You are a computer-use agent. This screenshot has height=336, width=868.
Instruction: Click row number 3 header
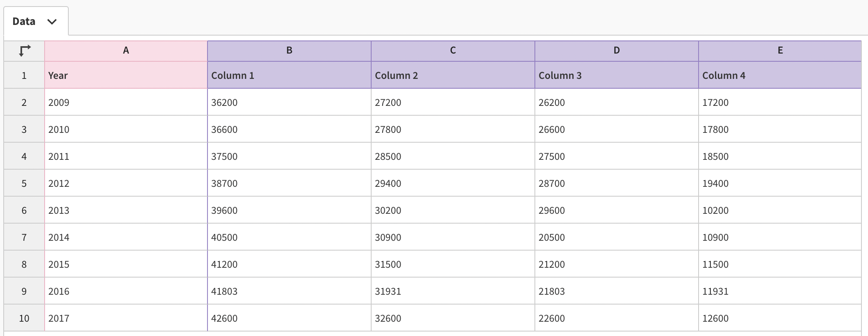point(24,129)
